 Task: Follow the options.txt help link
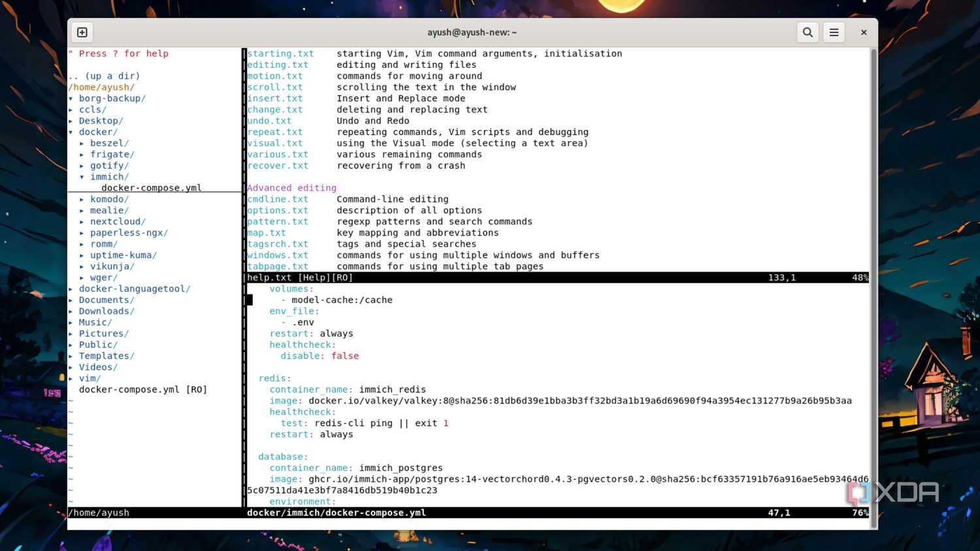(278, 210)
